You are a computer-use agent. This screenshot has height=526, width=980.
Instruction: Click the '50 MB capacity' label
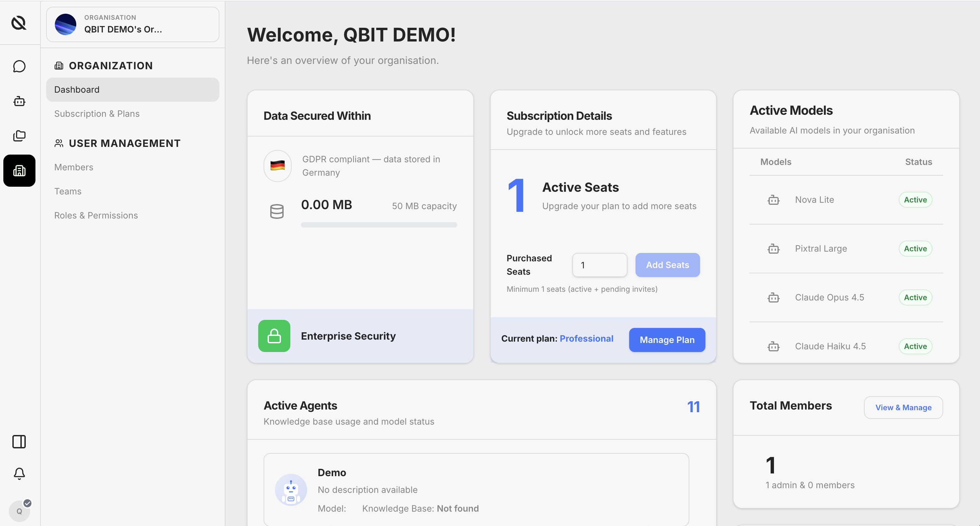(x=424, y=206)
